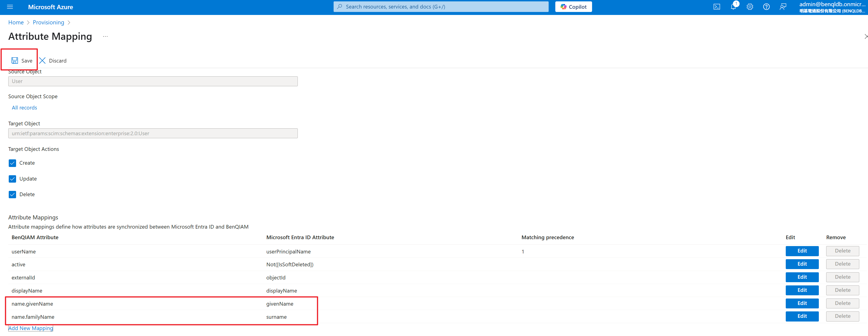Open Cloud Shell from the top bar
Viewport: 868px width, 336px height.
pos(717,7)
